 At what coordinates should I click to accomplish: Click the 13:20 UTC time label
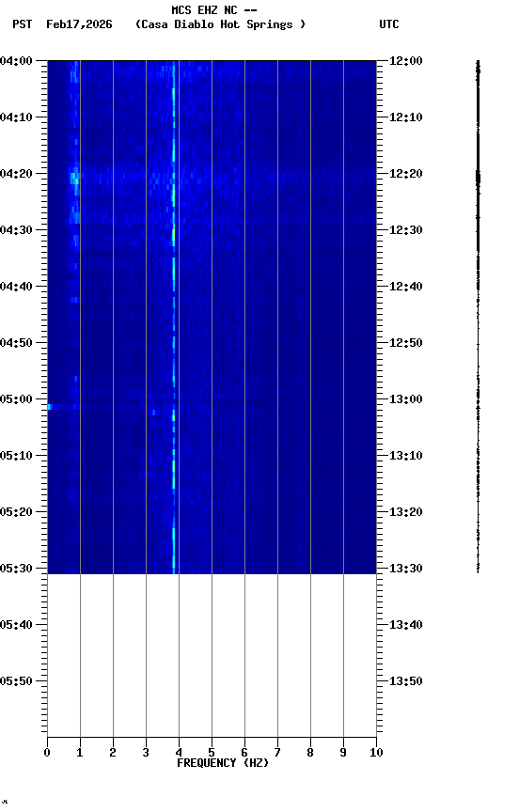click(405, 513)
